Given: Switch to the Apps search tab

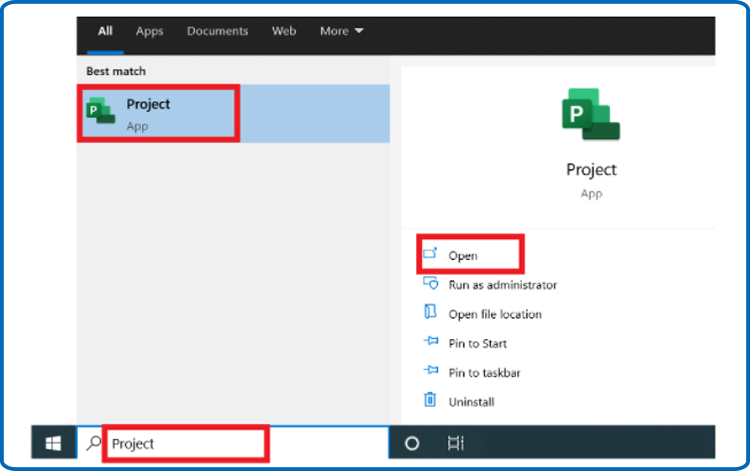Looking at the screenshot, I should pos(149,31).
